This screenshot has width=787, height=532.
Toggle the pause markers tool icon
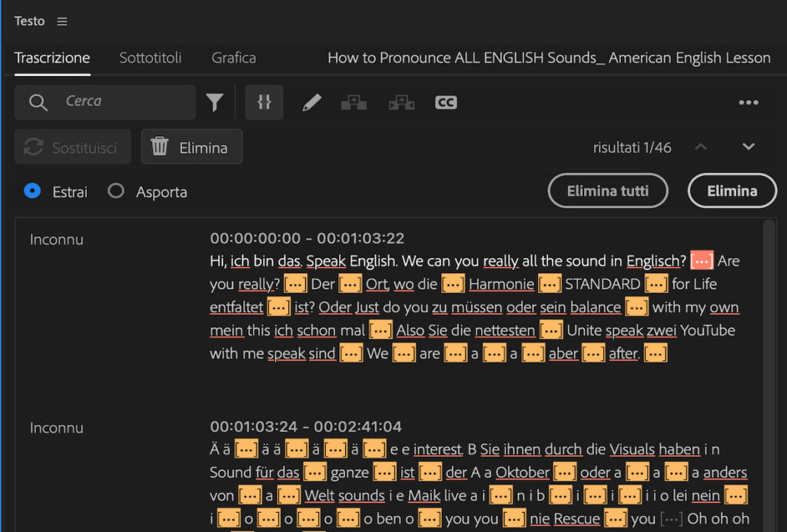coord(264,101)
